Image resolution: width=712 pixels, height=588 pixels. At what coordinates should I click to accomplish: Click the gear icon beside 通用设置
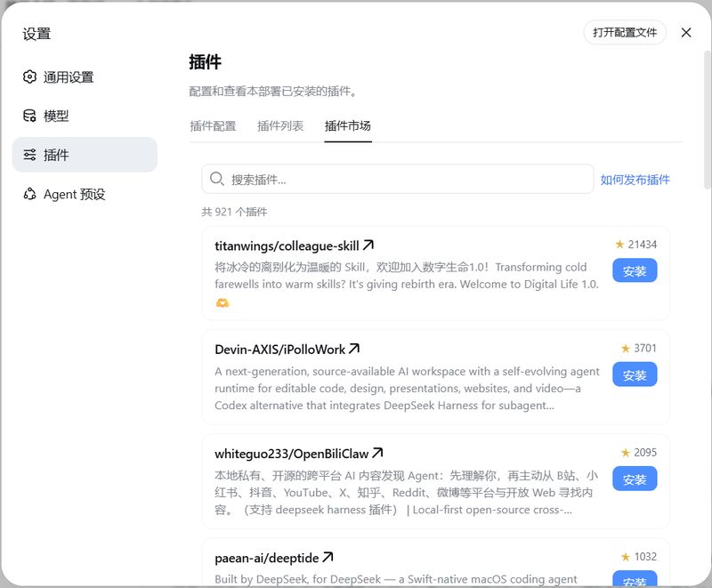(x=29, y=77)
